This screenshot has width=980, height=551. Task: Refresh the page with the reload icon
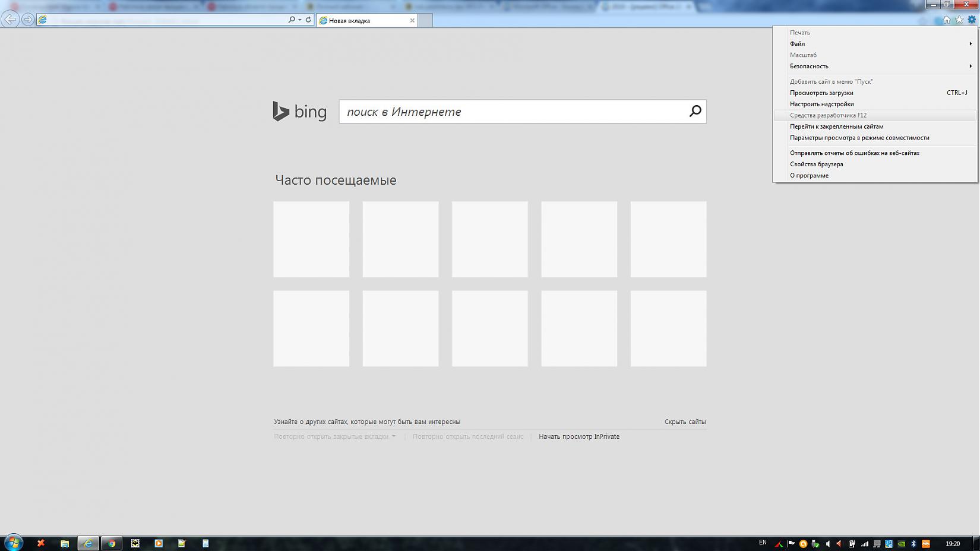pos(308,20)
